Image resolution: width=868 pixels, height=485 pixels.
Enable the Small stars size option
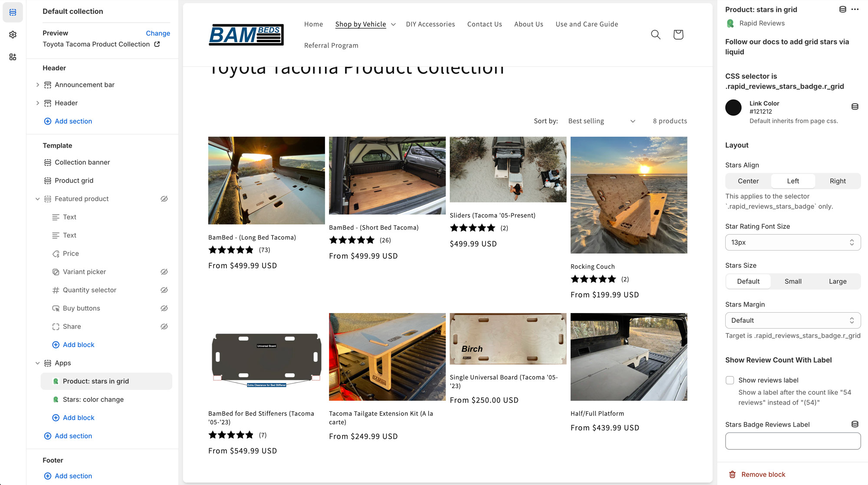(792, 281)
